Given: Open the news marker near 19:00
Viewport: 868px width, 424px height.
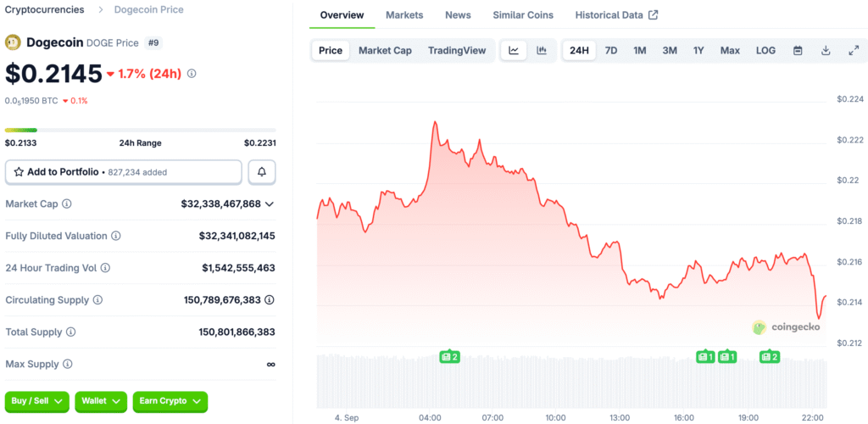Looking at the screenshot, I should pos(770,357).
